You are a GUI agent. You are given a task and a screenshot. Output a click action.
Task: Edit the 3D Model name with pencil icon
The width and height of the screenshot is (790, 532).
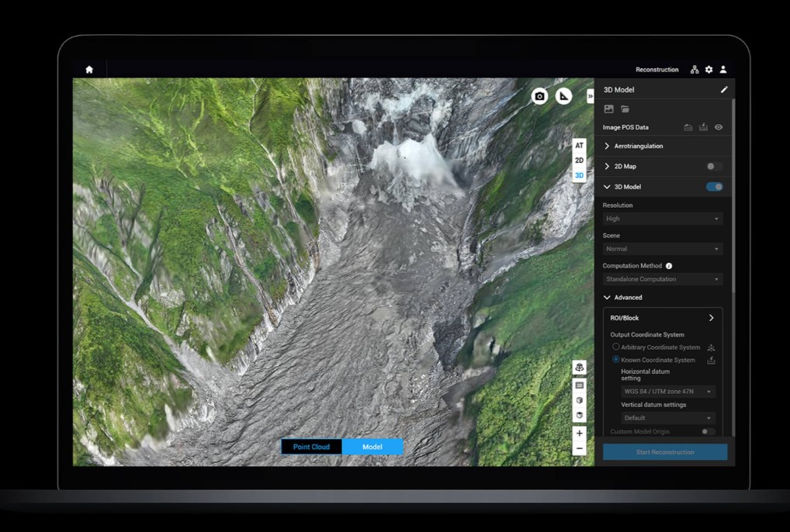coord(724,90)
